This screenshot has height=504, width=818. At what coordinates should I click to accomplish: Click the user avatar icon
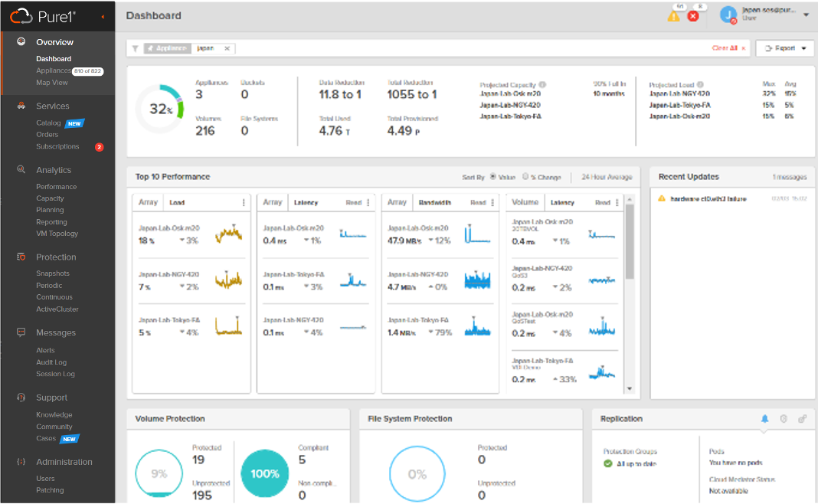(728, 15)
